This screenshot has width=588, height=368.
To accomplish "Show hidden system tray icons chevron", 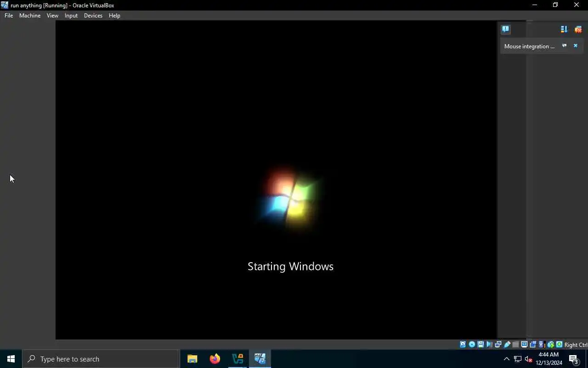I will pos(507,359).
